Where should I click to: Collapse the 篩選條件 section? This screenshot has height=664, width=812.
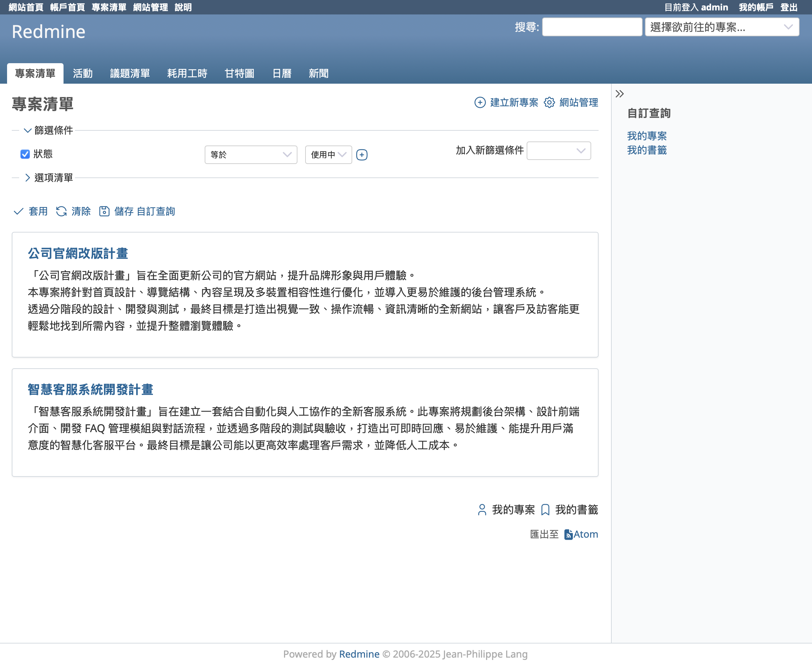pos(48,130)
